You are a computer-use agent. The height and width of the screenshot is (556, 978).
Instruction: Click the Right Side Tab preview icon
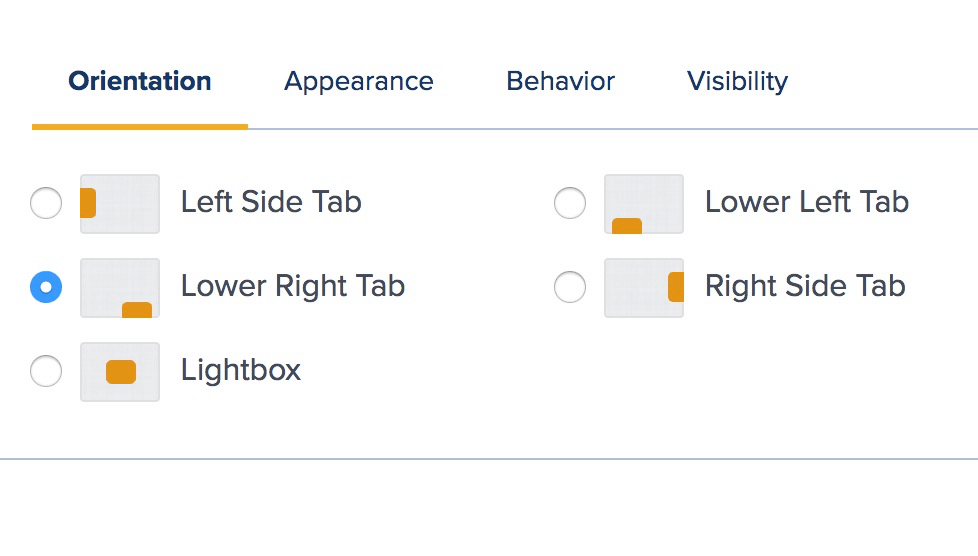(644, 288)
